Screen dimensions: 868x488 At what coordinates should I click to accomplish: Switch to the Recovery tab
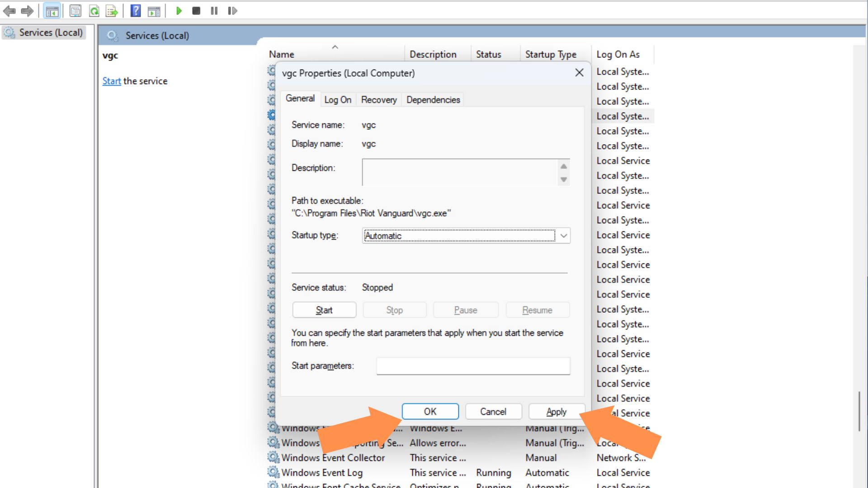pyautogui.click(x=378, y=99)
